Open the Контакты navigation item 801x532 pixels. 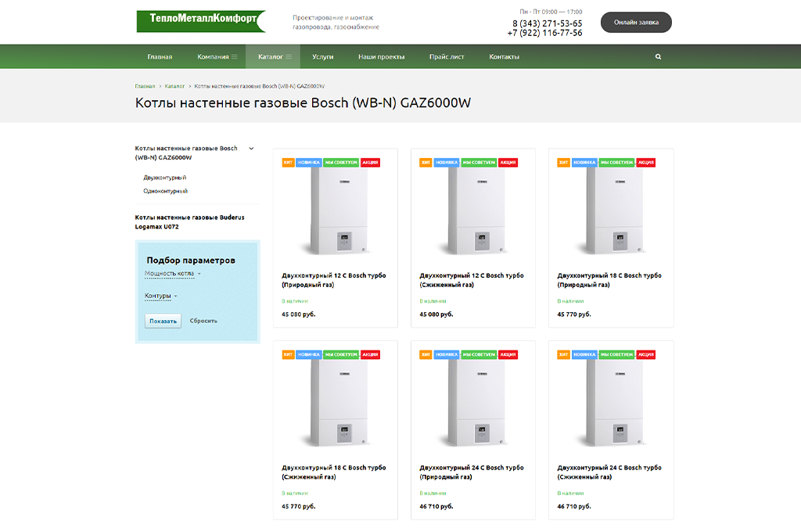pyautogui.click(x=505, y=57)
